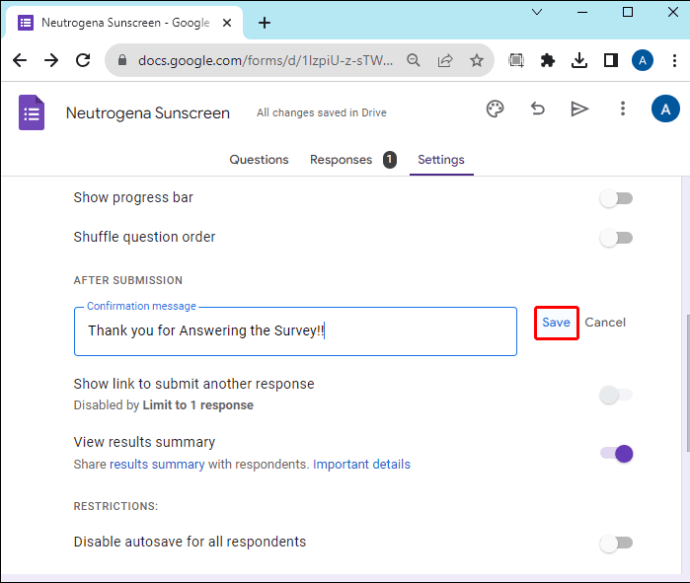Screen dimensions: 690x583
Task: Open the Chrome three-dot menu
Action: [x=674, y=60]
